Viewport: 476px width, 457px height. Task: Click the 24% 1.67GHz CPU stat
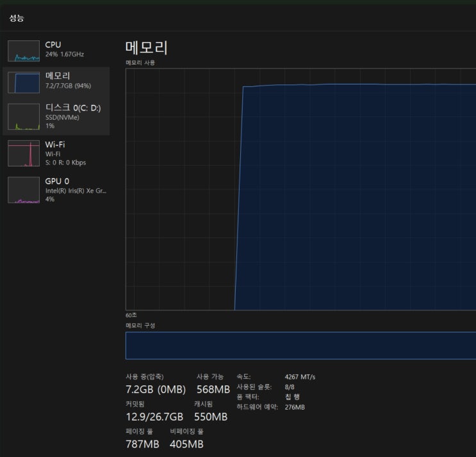(65, 54)
